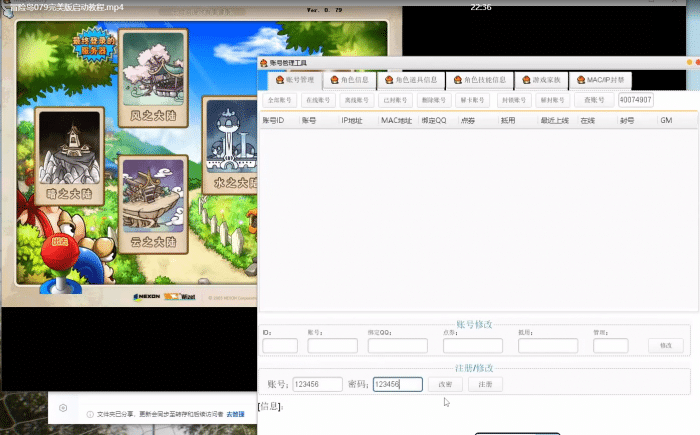Image resolution: width=700 pixels, height=435 pixels.
Task: Click the account search box containing 40074907
Action: (x=635, y=100)
